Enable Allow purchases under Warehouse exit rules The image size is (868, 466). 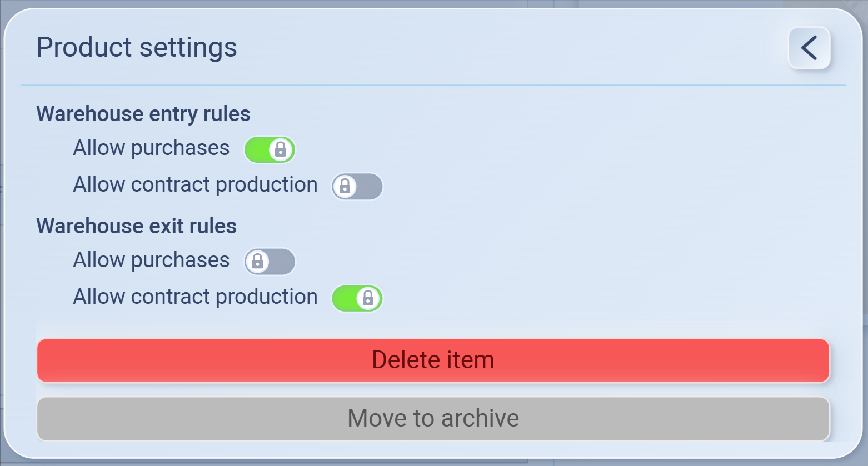pyautogui.click(x=270, y=262)
